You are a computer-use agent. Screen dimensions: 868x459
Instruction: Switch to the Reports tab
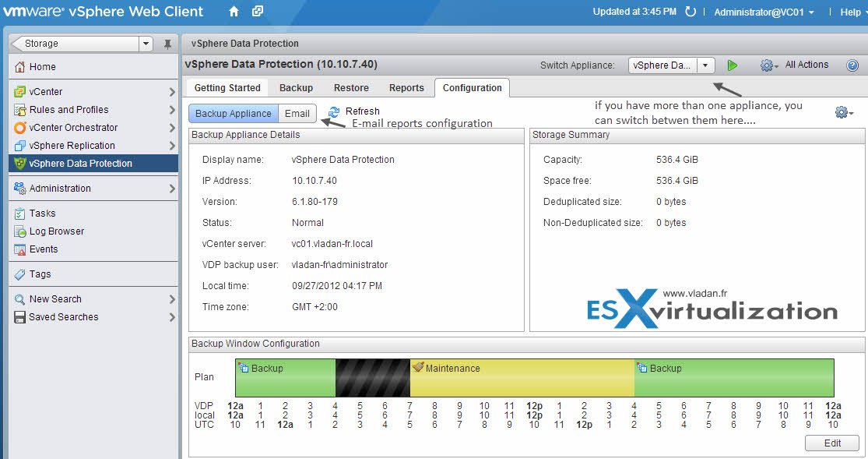(406, 88)
